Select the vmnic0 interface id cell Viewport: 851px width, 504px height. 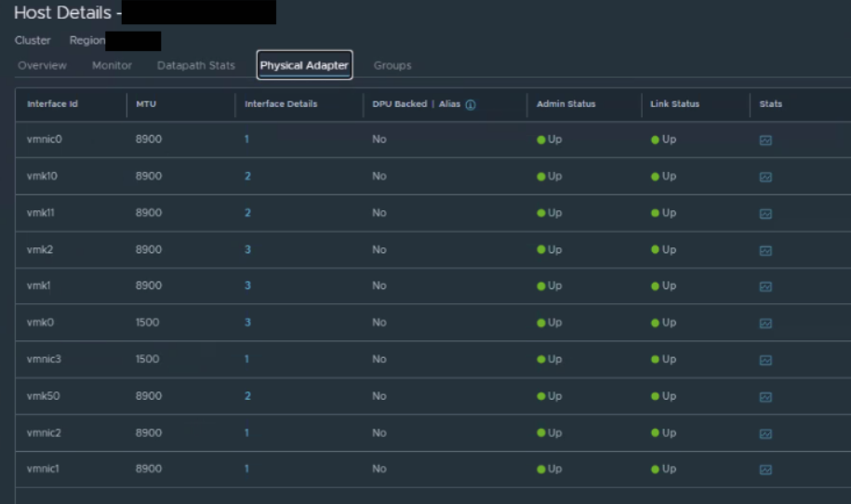[45, 139]
